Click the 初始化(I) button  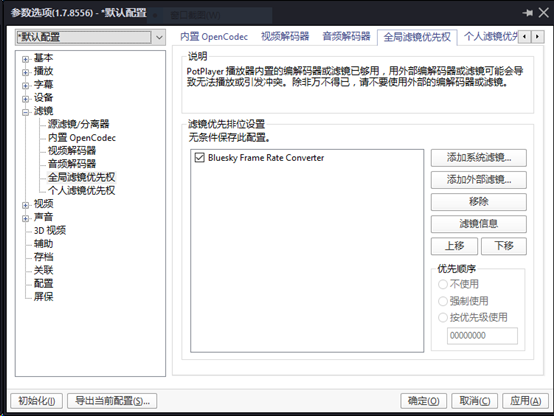click(x=36, y=401)
